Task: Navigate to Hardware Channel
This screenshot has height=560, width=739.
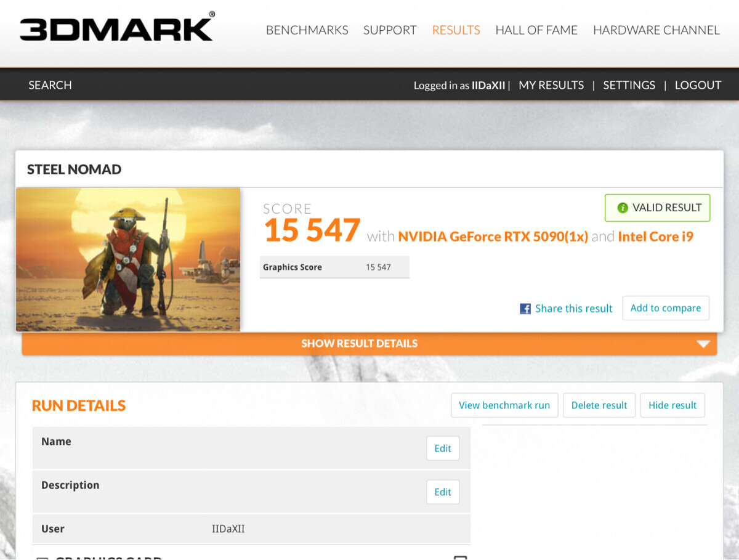Action: (656, 30)
